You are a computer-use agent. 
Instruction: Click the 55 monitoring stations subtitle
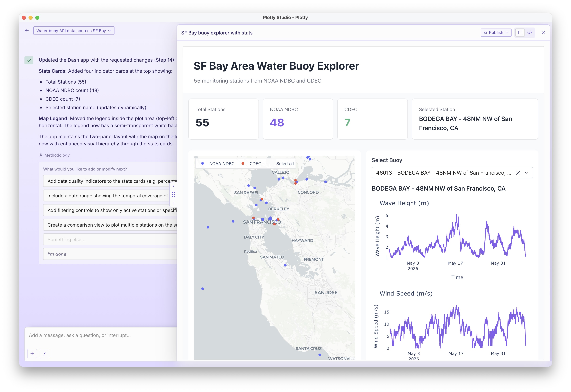click(257, 81)
